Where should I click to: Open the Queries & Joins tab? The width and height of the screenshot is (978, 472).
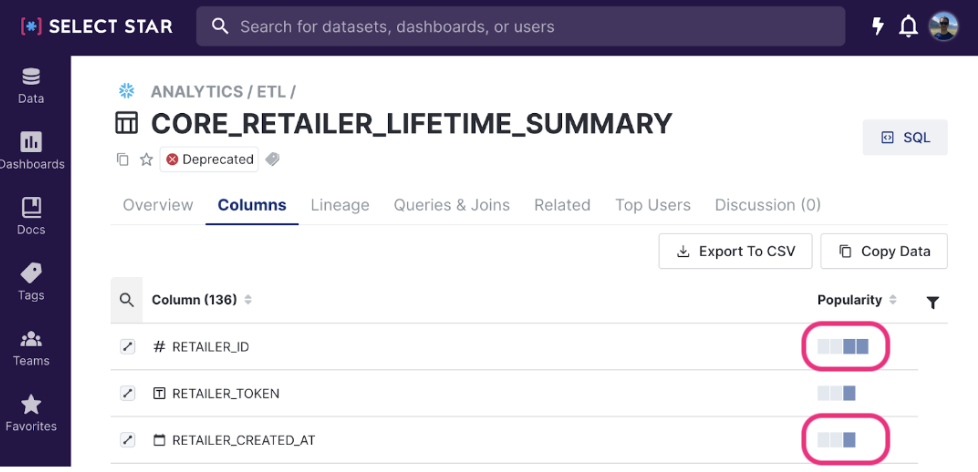(x=451, y=205)
